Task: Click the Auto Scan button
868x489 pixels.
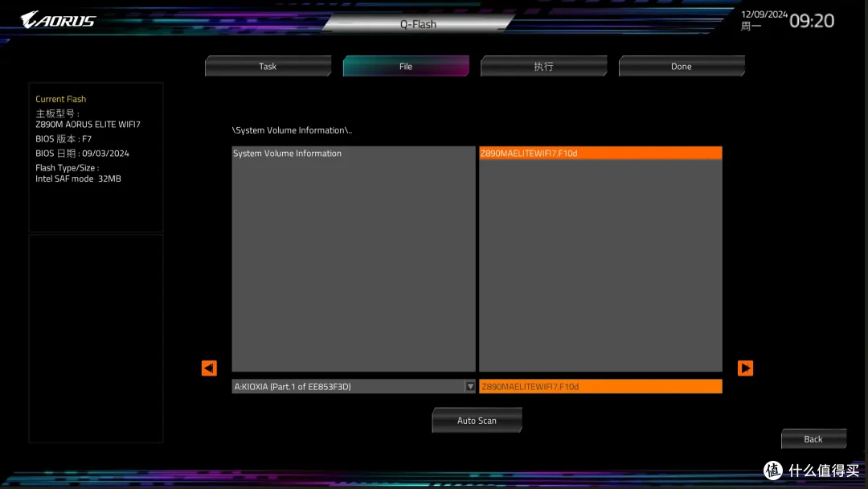Action: pos(477,421)
